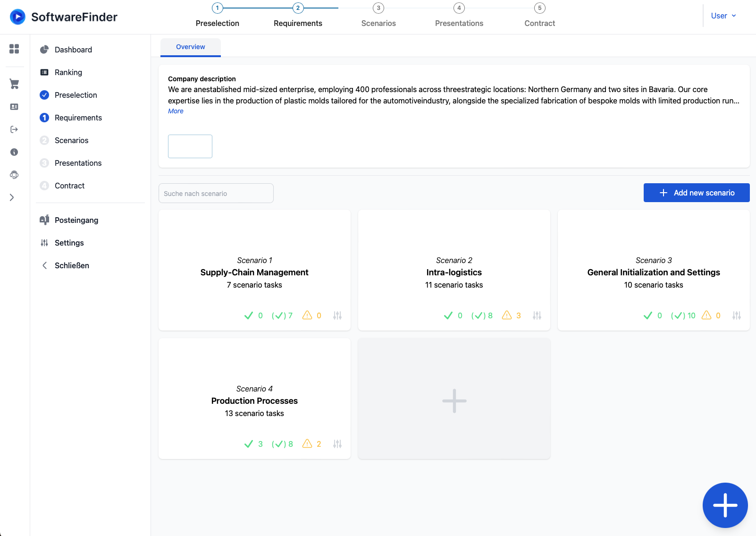Switch to the Overview tab

click(x=191, y=47)
